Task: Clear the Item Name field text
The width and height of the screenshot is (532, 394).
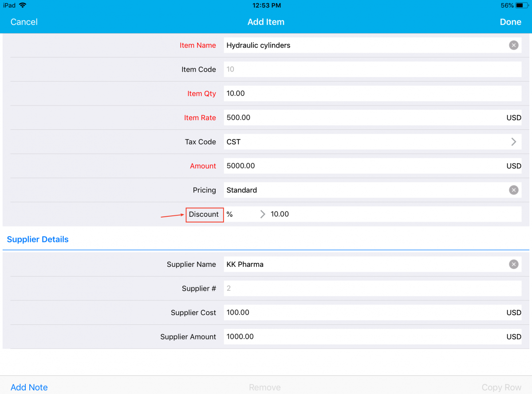Action: pos(513,45)
